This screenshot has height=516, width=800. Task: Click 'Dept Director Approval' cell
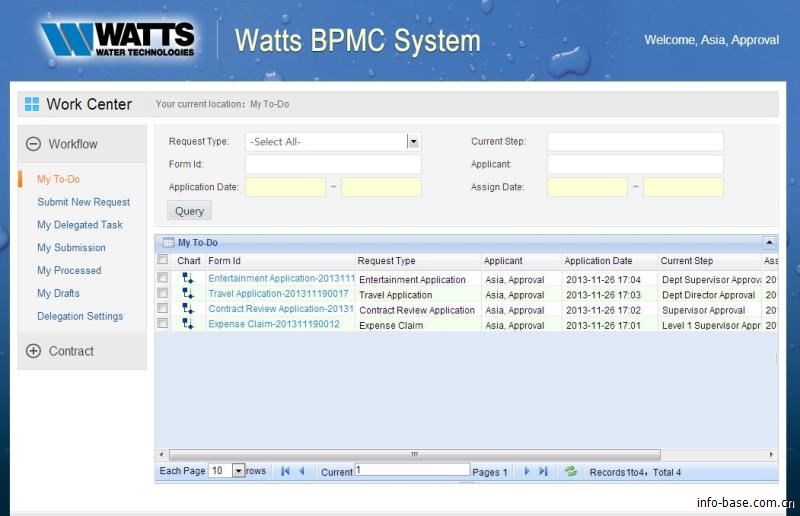[x=709, y=295]
